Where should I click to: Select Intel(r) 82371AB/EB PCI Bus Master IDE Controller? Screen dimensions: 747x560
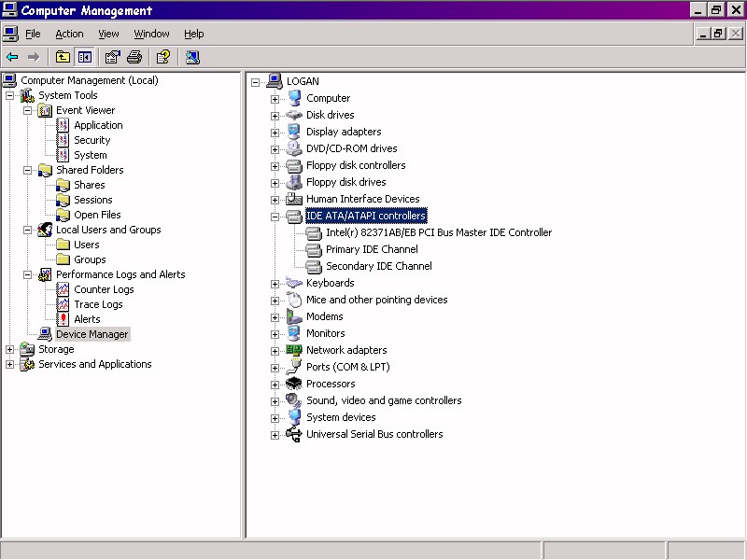pyautogui.click(x=439, y=232)
